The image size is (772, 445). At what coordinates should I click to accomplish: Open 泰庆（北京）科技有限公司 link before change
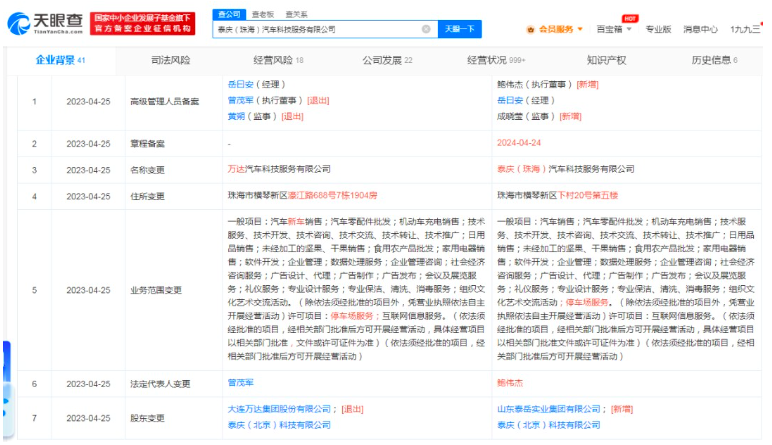pyautogui.click(x=279, y=425)
